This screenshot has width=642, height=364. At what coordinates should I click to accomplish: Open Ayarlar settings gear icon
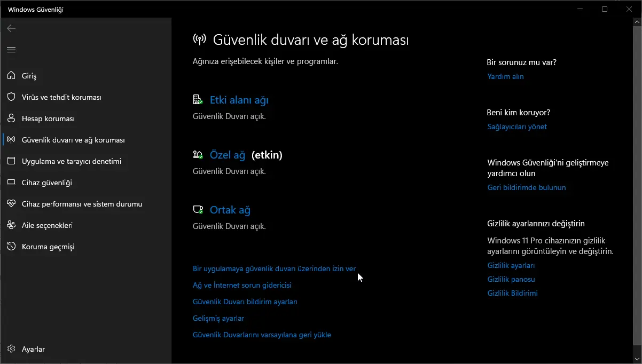(x=11, y=349)
